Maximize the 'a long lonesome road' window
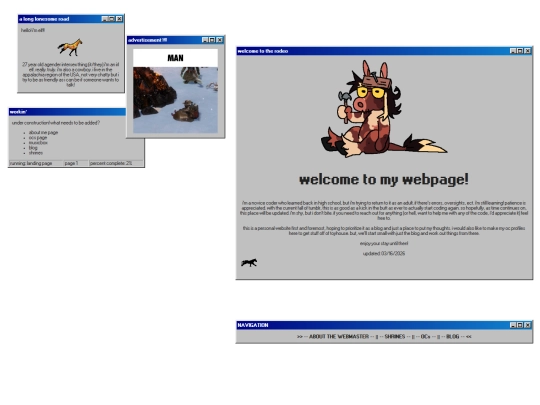Screen dimensions: 540x405 pyautogui.click(x=112, y=19)
